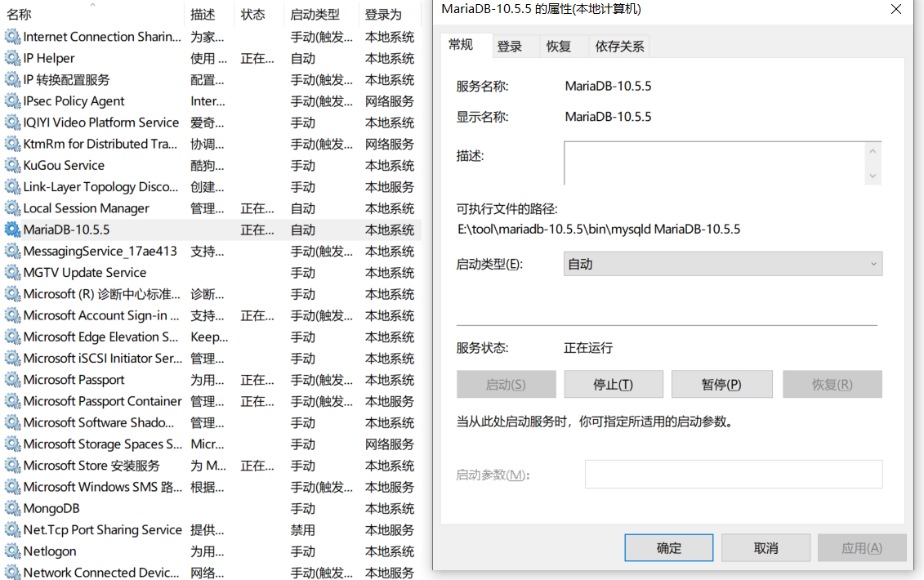This screenshot has height=580, width=924.
Task: Stop the service with 停止(T) button
Action: (x=614, y=384)
